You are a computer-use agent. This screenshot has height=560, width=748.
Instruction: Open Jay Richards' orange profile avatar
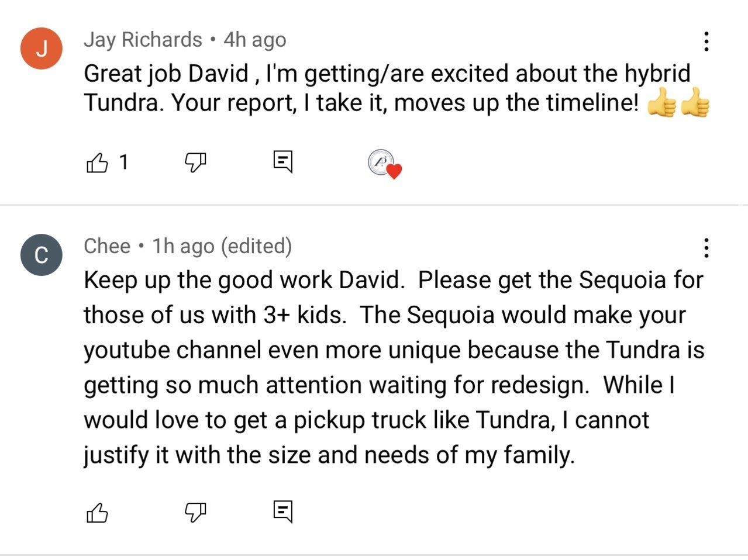coord(42,49)
